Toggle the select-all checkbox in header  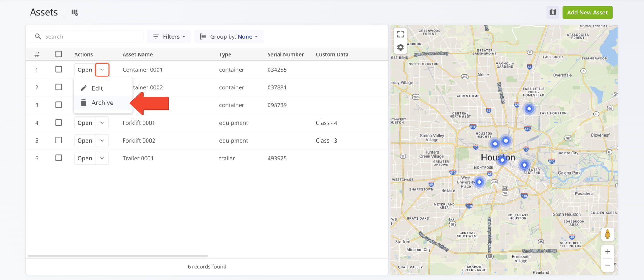tap(58, 54)
